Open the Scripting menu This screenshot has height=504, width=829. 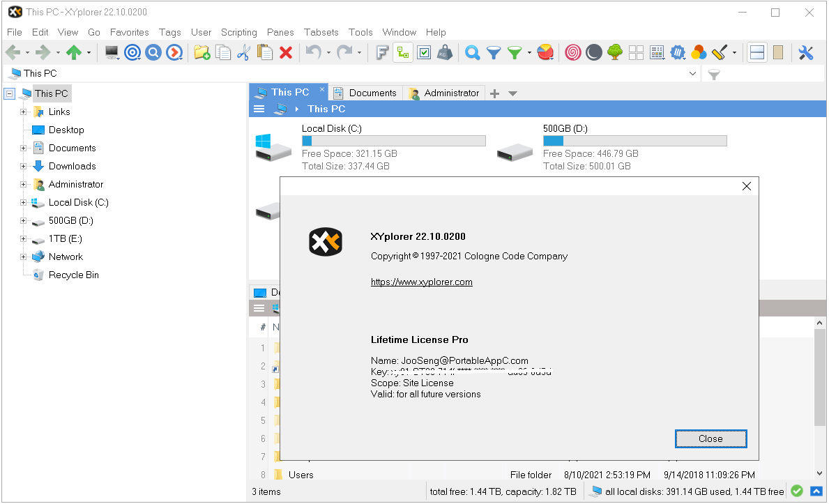click(239, 32)
